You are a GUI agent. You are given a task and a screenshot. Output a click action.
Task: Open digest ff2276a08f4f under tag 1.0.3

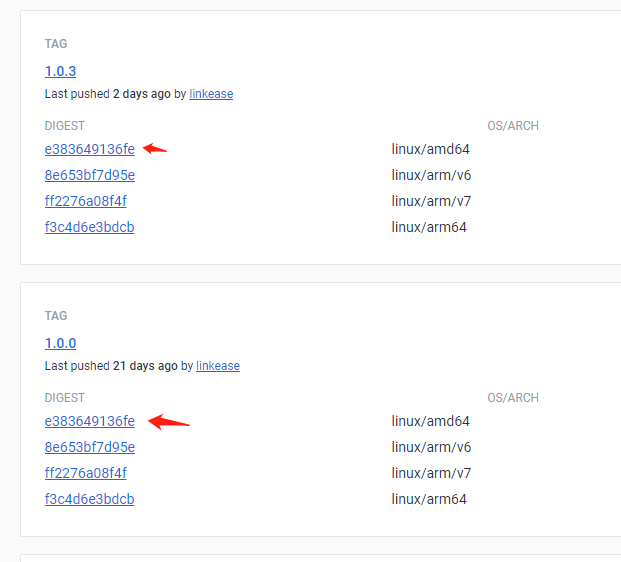[x=85, y=201]
